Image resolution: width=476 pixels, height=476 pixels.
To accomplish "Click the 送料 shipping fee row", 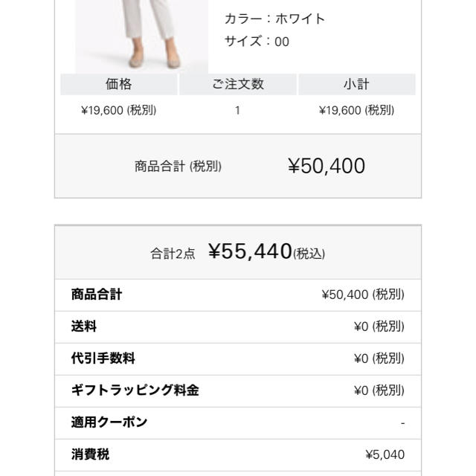I will pos(238,327).
